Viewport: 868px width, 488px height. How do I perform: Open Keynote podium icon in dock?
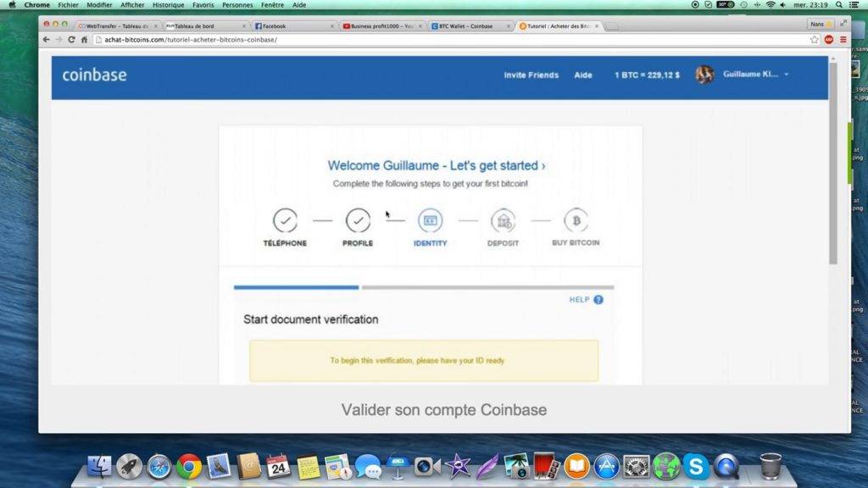click(x=398, y=467)
